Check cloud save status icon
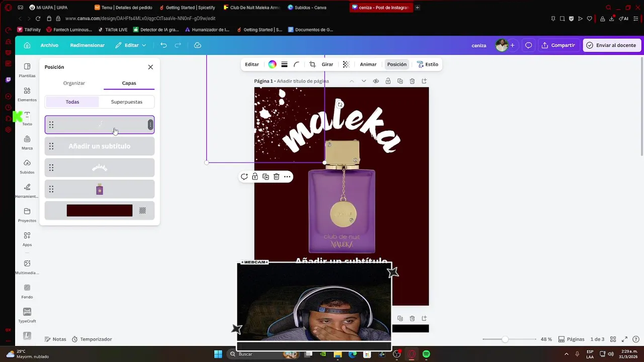 [x=198, y=45]
